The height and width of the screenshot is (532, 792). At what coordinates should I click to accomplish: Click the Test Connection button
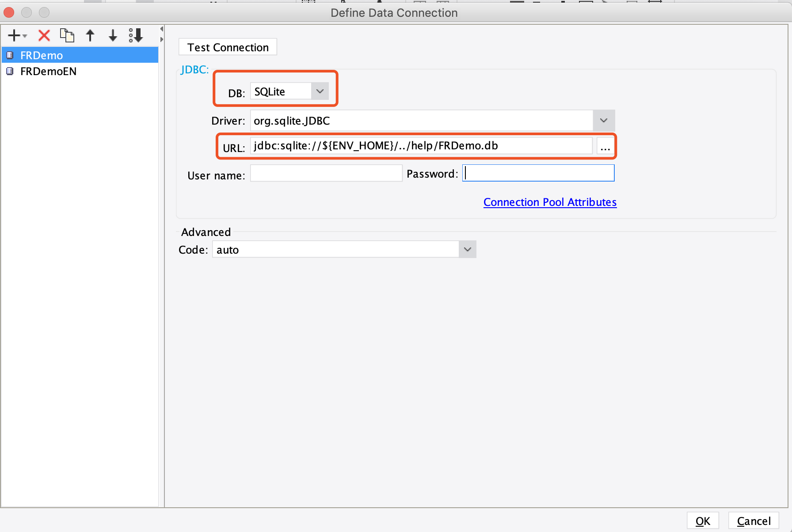tap(228, 47)
